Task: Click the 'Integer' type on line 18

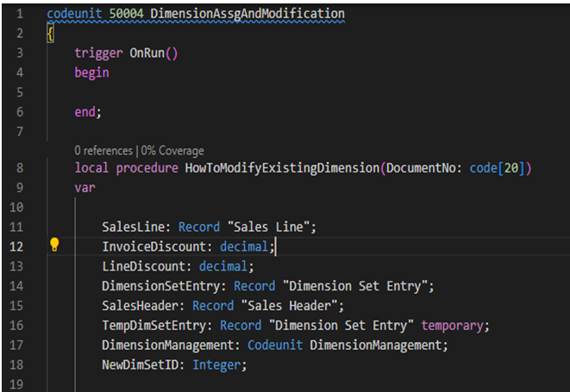Action: point(216,365)
